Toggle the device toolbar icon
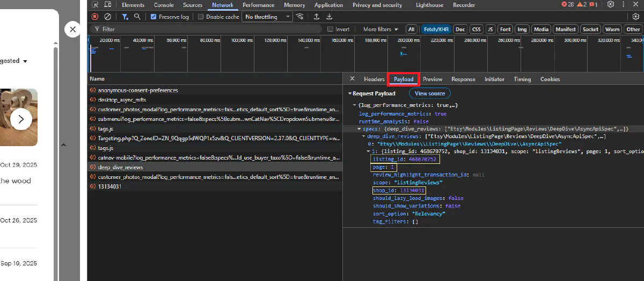This screenshot has height=281, width=644. [x=108, y=5]
